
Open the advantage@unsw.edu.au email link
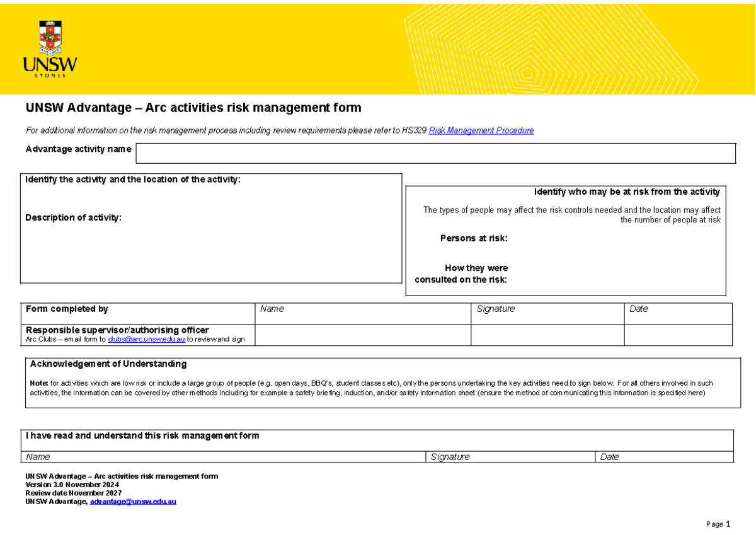click(133, 502)
